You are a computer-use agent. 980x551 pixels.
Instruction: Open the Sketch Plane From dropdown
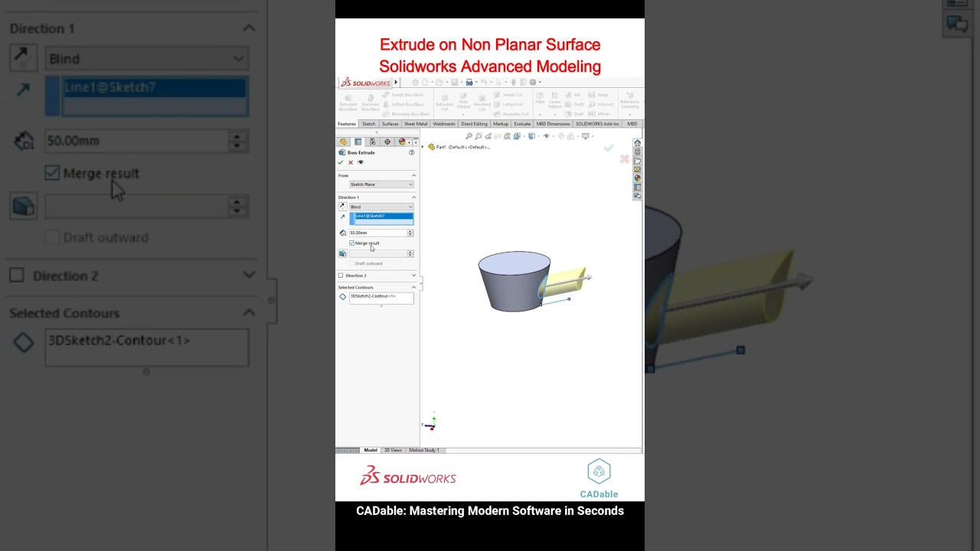click(x=381, y=184)
